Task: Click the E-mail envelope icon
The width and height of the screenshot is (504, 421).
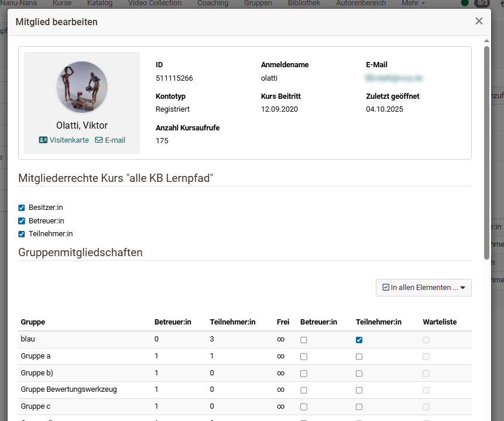Action: (x=99, y=140)
